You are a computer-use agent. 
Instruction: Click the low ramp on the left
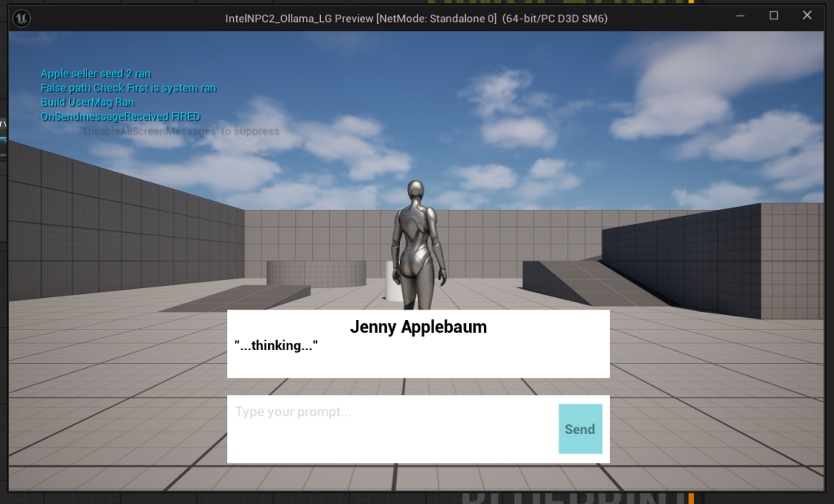[x=244, y=296]
